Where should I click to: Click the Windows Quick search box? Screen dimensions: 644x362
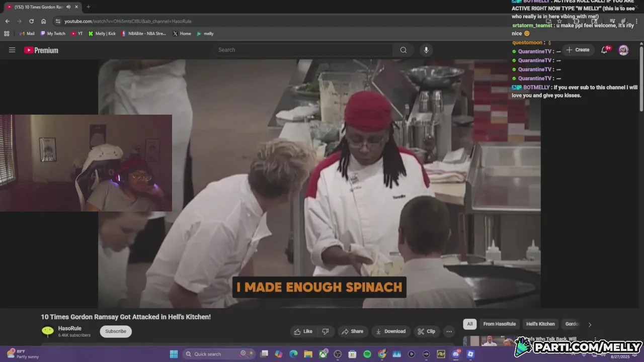(219, 354)
